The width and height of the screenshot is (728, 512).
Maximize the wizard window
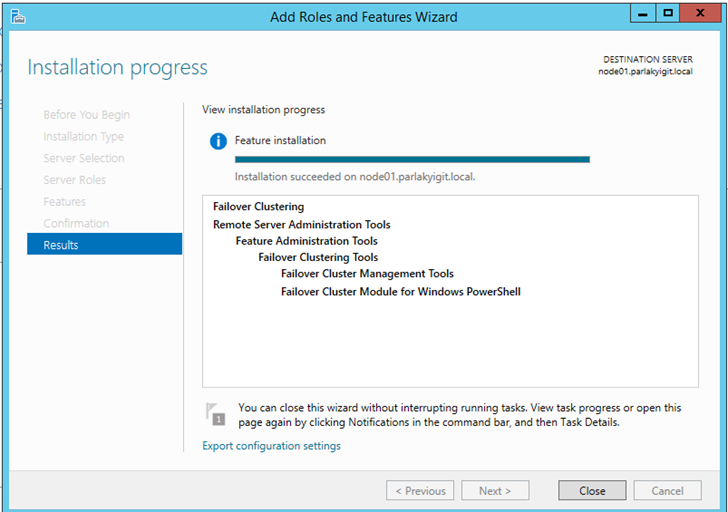(x=667, y=14)
